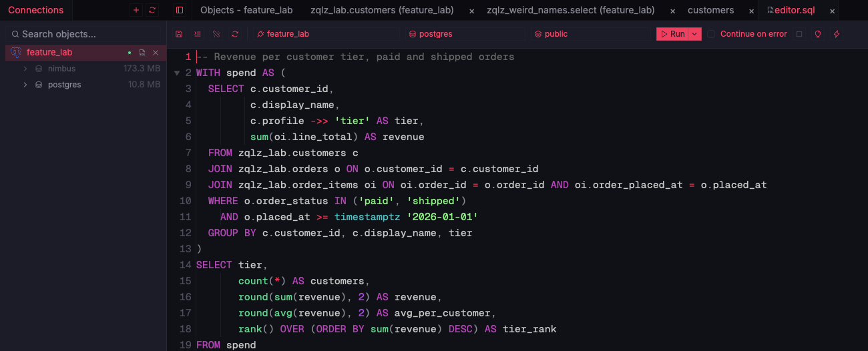Refresh the Connections list
Screen dimensions: 868x351
tap(152, 10)
